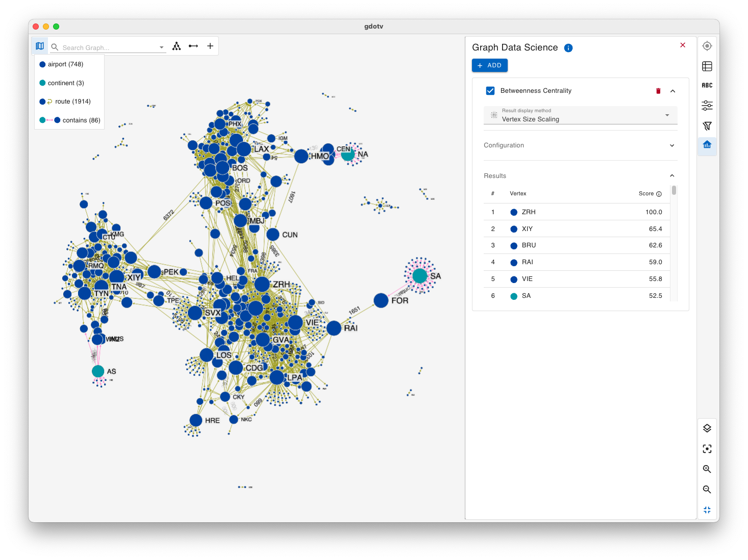Click the ADD algorithm button
Image resolution: width=748 pixels, height=560 pixels.
tap(490, 65)
